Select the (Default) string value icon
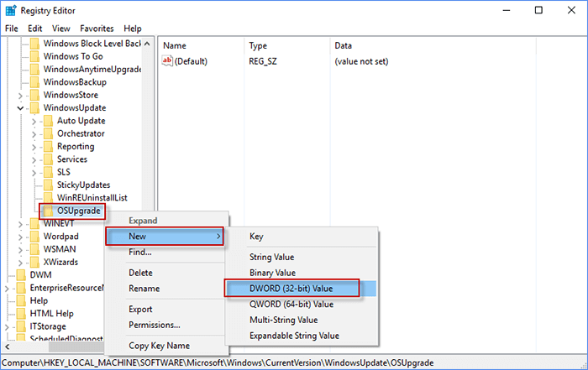 coord(166,61)
